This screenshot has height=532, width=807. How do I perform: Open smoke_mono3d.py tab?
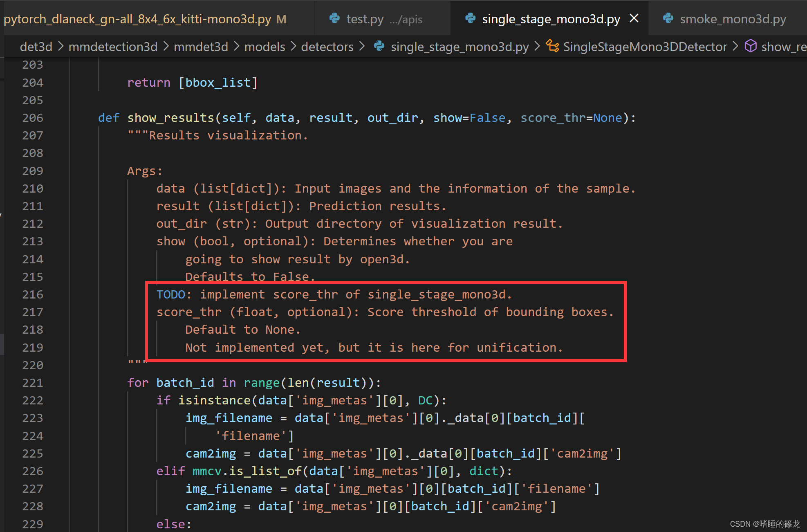click(x=733, y=19)
